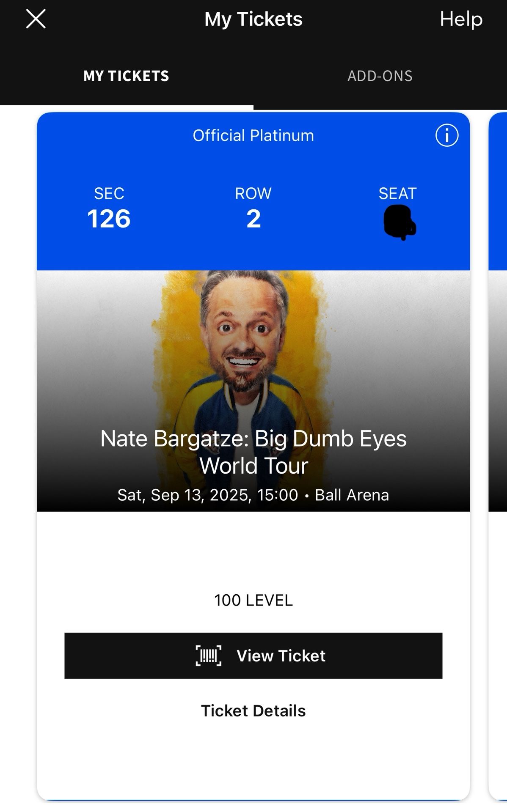Tap the 100 LEVEL label
507x812 pixels.
[253, 600]
